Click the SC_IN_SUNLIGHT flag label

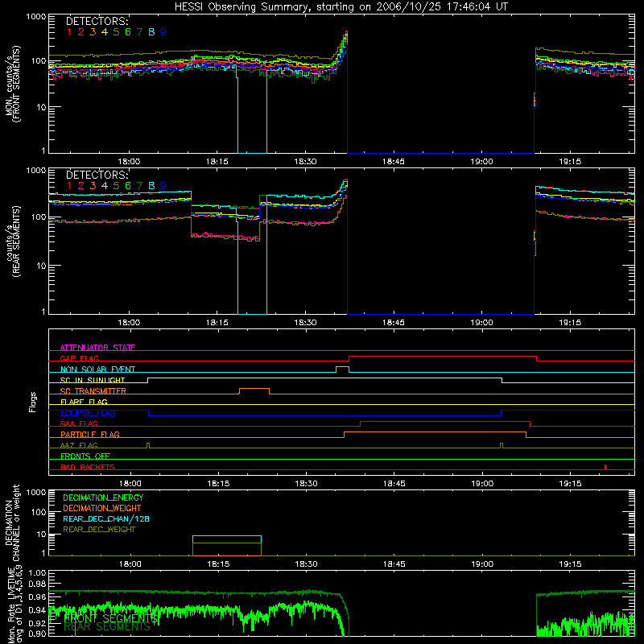tap(93, 380)
